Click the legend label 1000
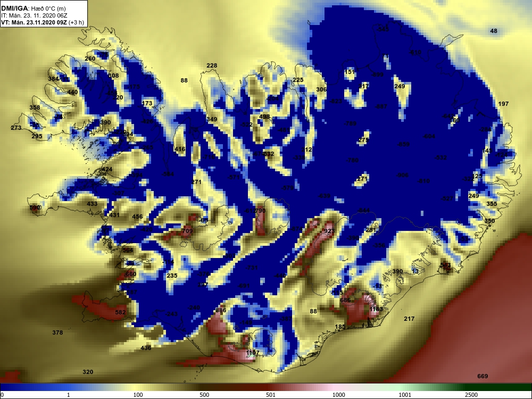 click(338, 395)
